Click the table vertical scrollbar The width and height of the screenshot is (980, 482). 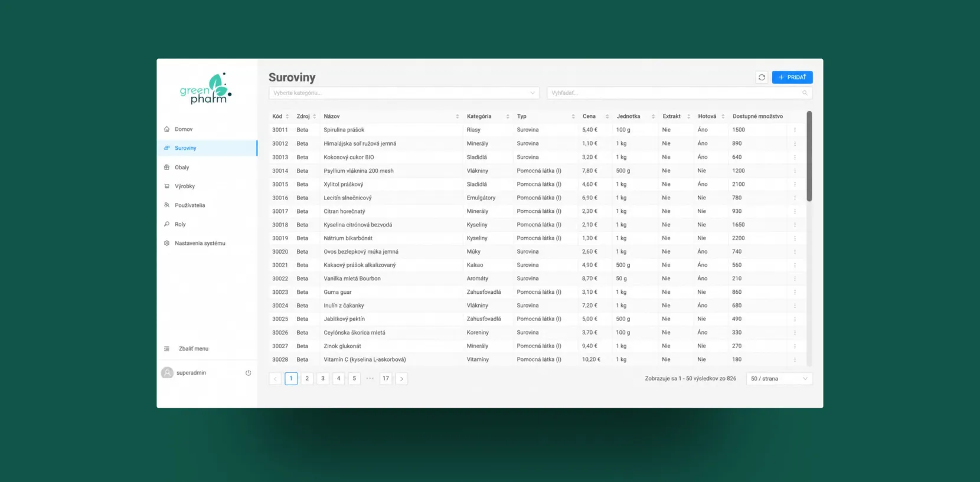click(809, 156)
